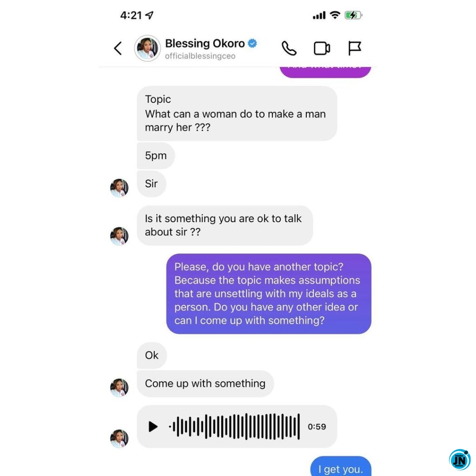This screenshot has width=476, height=476.
Task: Tap the "5pm" message bubble
Action: point(156,155)
